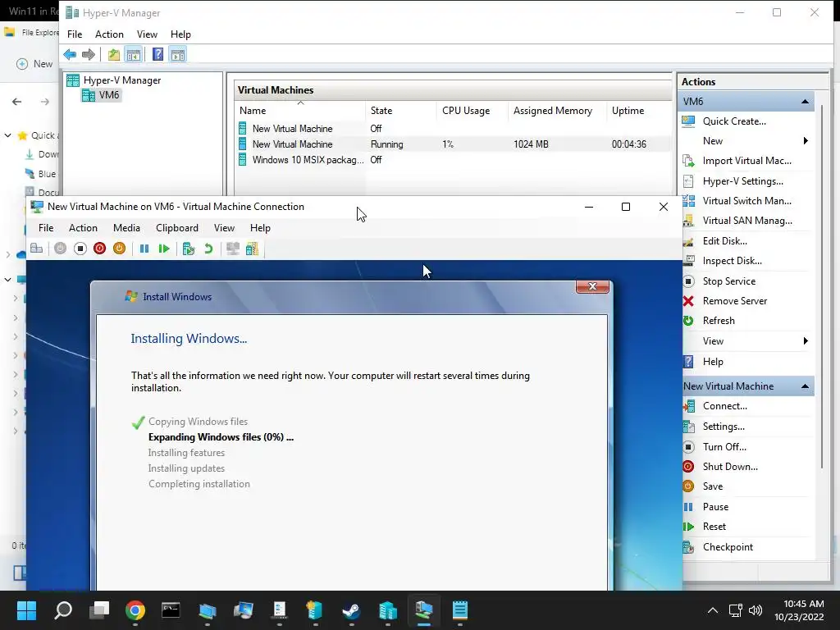Click the orange Save state toolbar icon
This screenshot has height=630, width=840.
coord(120,249)
